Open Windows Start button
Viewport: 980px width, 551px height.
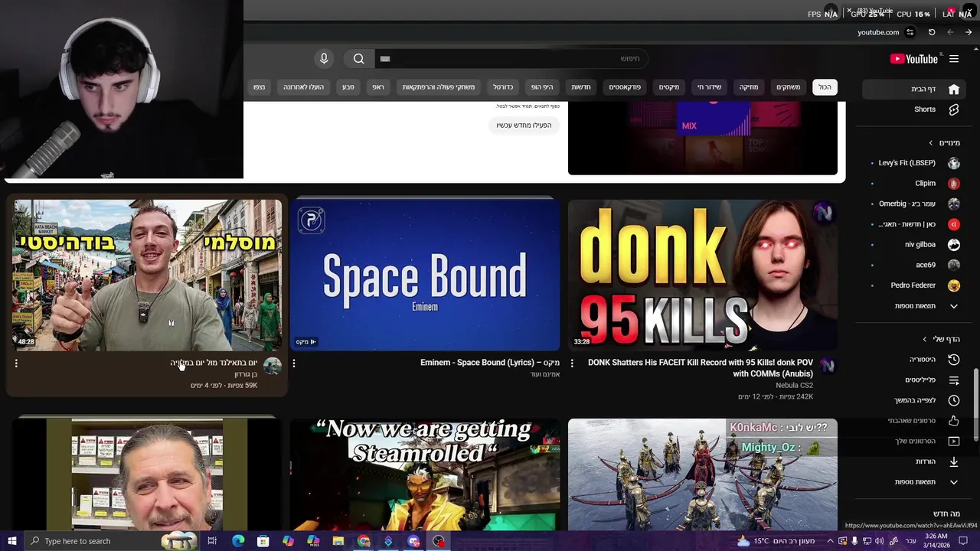pos(11,541)
